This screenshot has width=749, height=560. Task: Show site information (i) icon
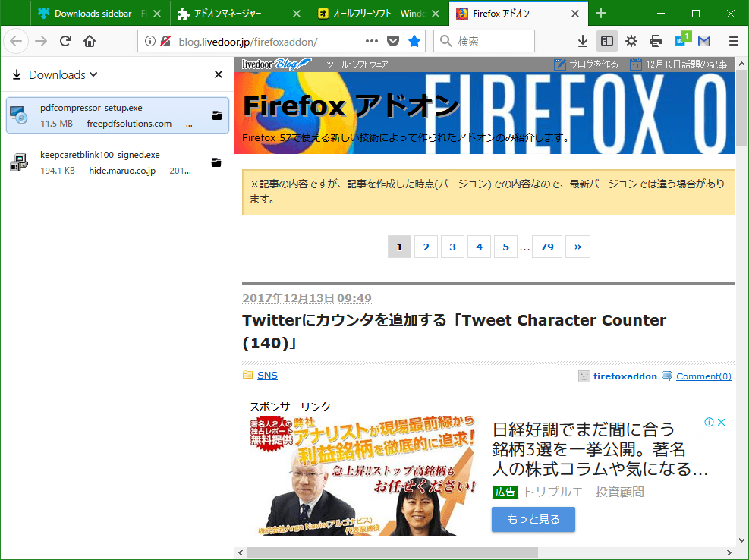[150, 41]
